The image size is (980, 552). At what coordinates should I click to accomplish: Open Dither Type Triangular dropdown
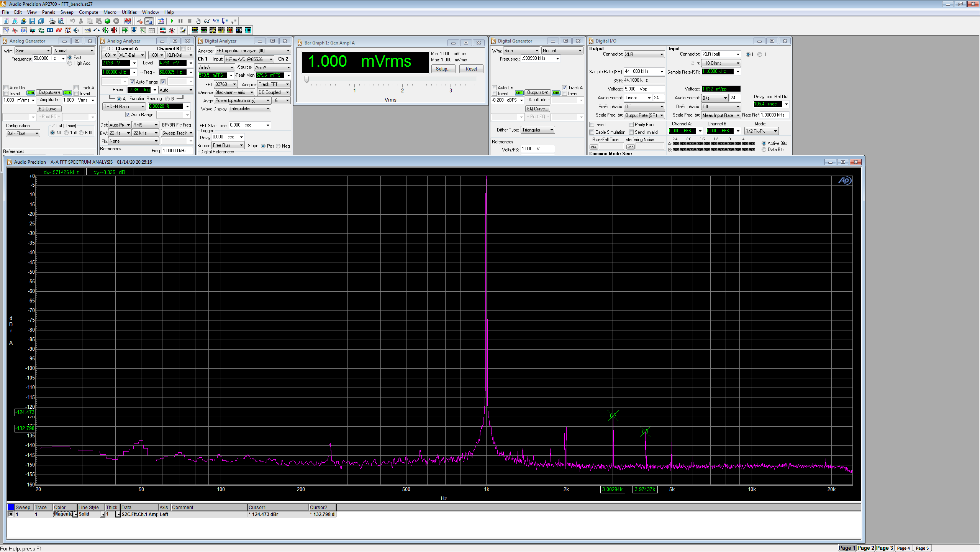pyautogui.click(x=538, y=130)
